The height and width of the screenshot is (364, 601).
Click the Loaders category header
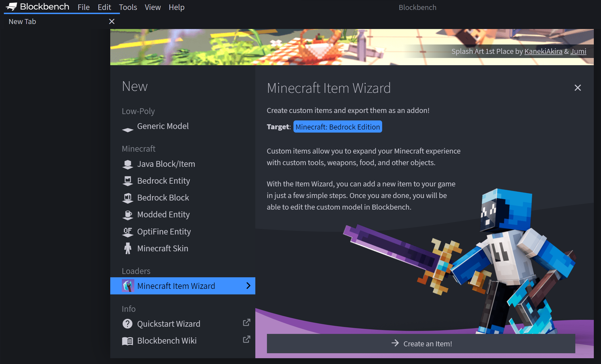pos(136,271)
